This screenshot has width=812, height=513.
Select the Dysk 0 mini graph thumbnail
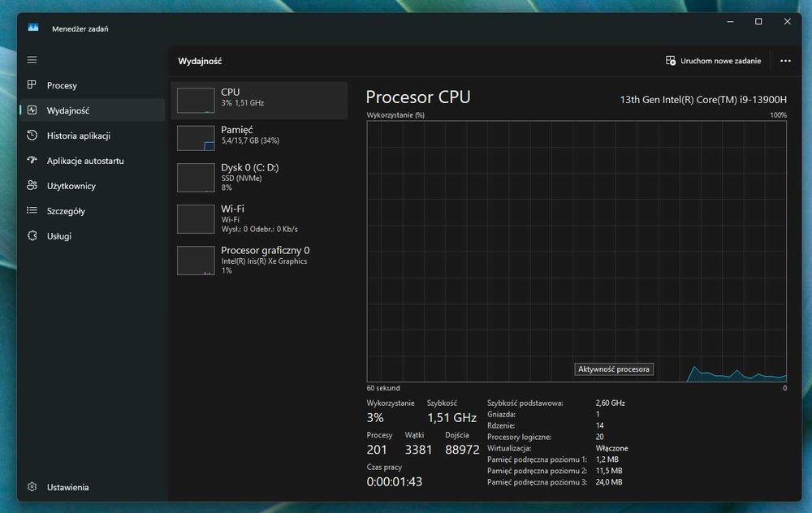196,178
